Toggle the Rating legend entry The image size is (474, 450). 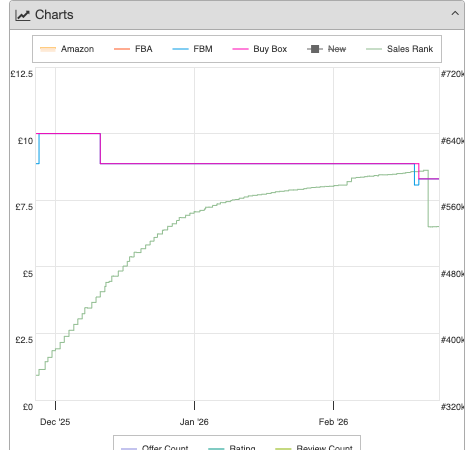[x=232, y=447]
